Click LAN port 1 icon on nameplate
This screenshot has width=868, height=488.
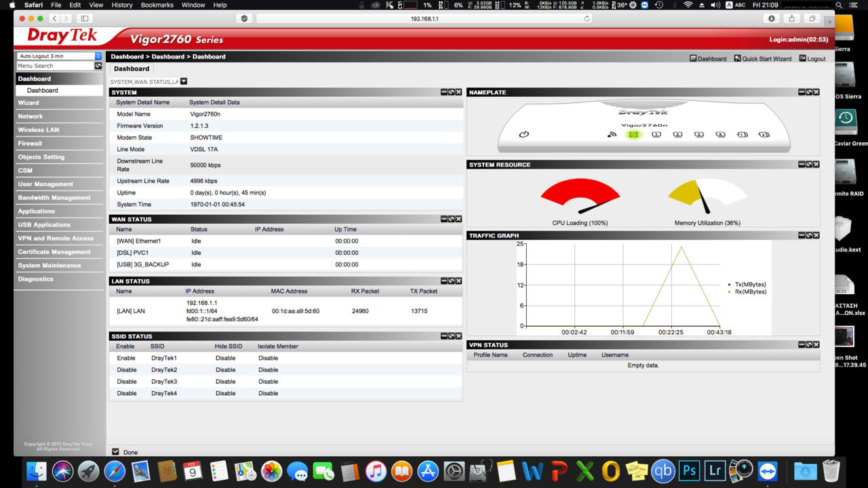coord(656,134)
